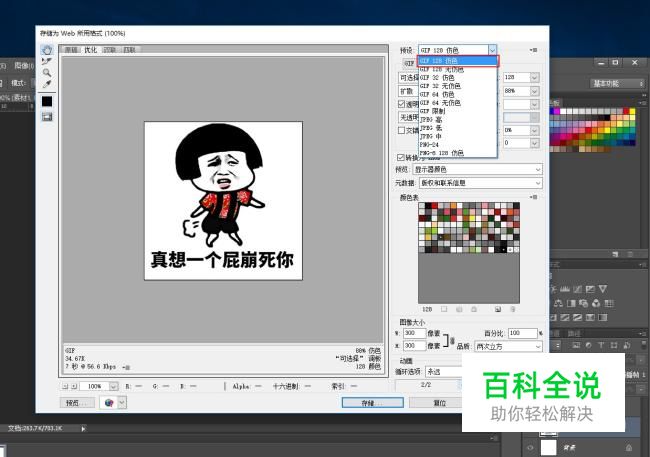This screenshot has width=650, height=457.
Task: Select PNG-24 preset
Action: pyautogui.click(x=457, y=145)
